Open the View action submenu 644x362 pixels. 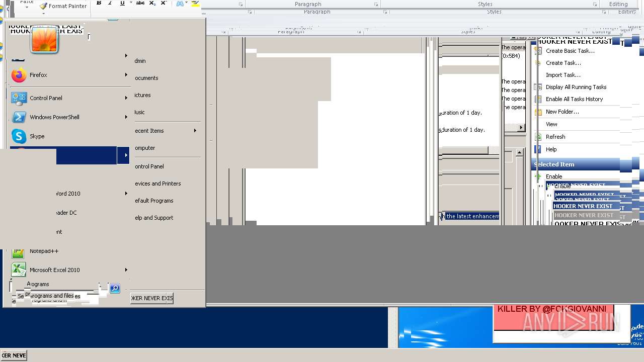[551, 124]
